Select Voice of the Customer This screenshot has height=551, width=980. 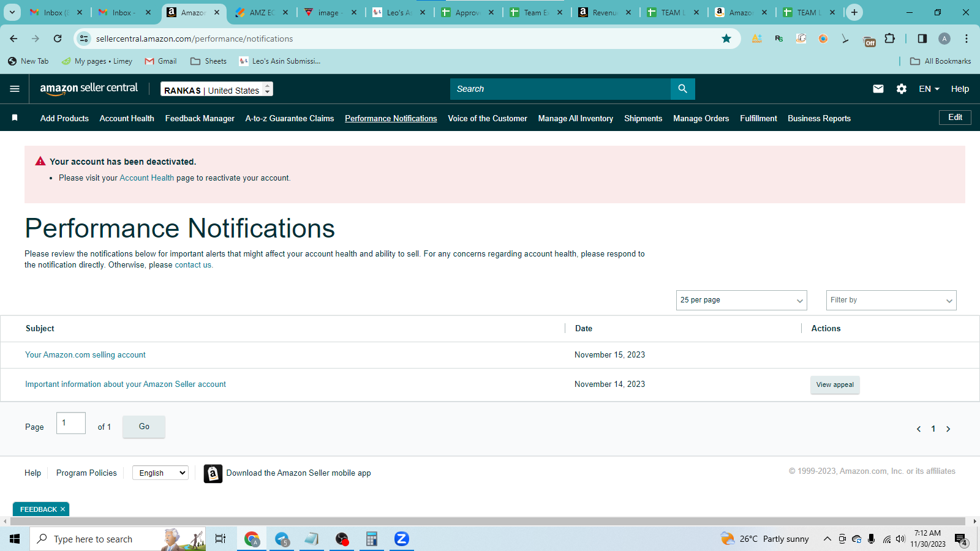coord(488,118)
